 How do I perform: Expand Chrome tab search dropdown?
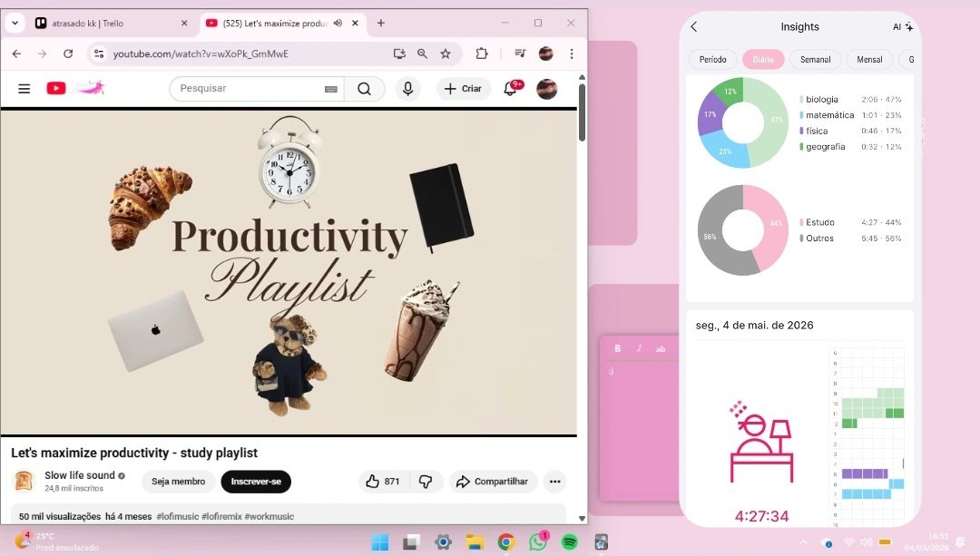(15, 23)
